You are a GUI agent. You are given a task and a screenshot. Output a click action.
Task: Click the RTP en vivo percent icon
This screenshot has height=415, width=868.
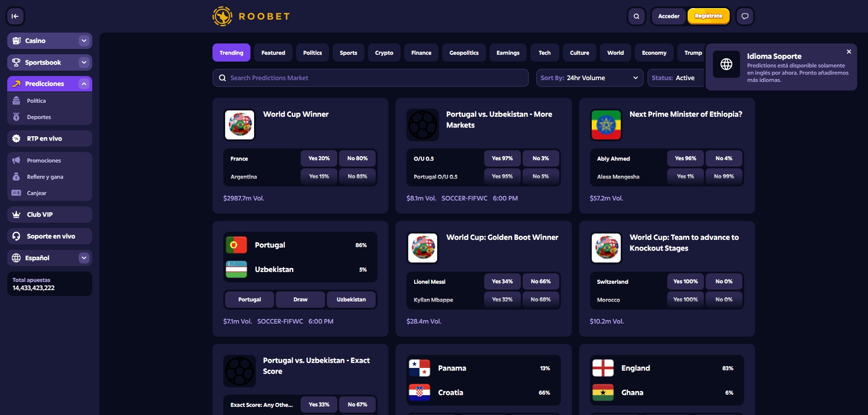[x=16, y=138]
